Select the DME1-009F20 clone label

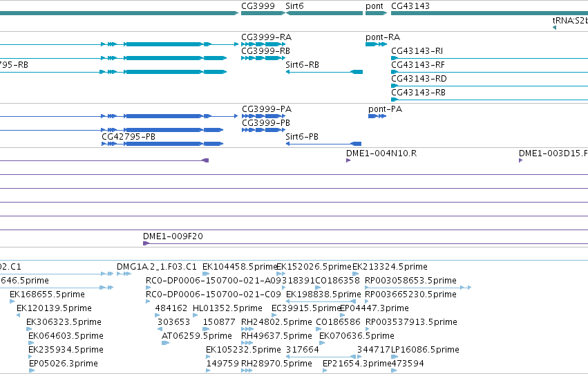173,236
